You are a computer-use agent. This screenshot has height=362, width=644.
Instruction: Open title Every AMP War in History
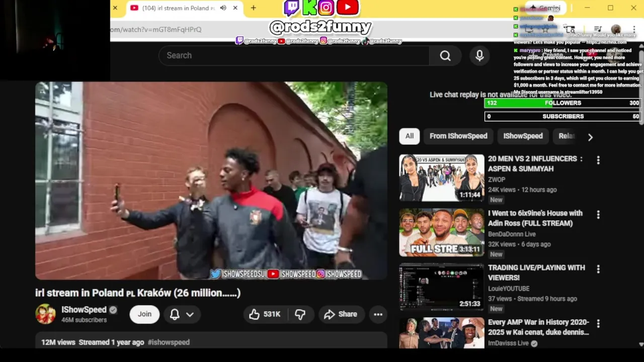pyautogui.click(x=538, y=327)
